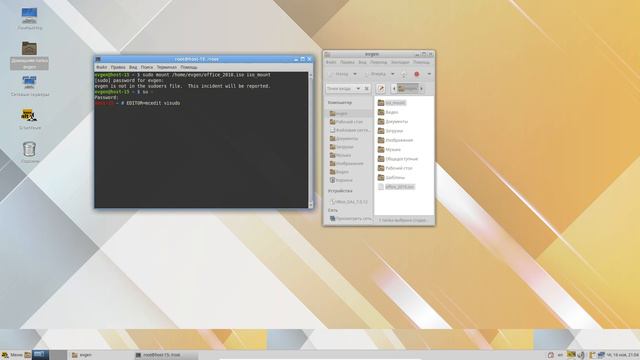640x360 pixels.
Task: Open the network servers desktop icon
Action: click(x=29, y=86)
